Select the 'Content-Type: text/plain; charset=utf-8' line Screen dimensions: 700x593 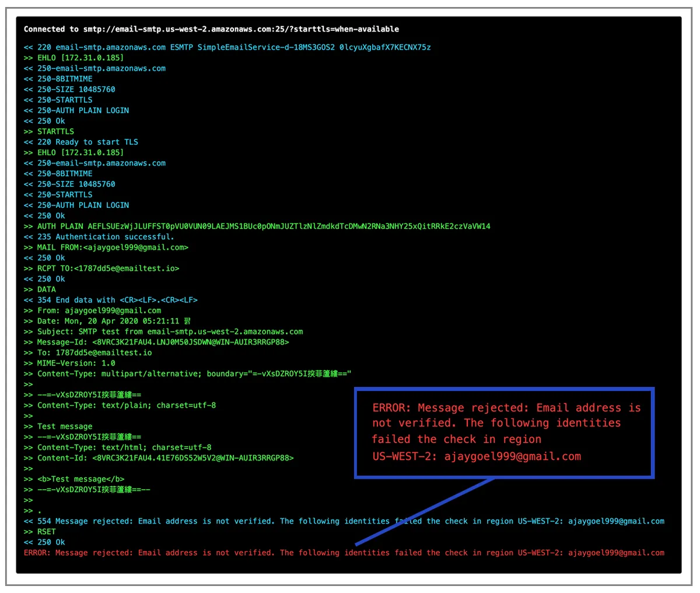pyautogui.click(x=120, y=404)
